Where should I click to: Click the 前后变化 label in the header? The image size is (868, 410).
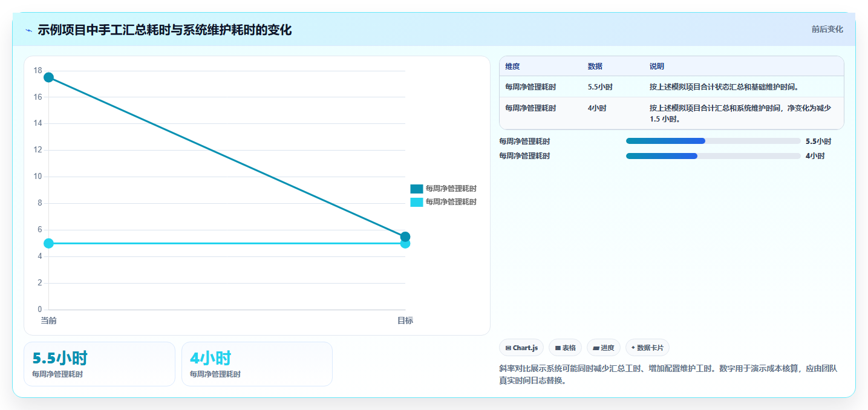click(827, 30)
